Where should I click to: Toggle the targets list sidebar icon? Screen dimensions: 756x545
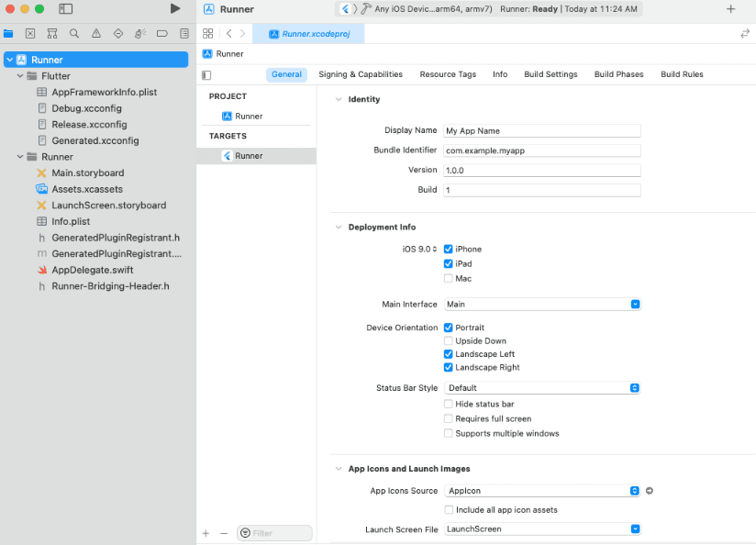pyautogui.click(x=206, y=74)
